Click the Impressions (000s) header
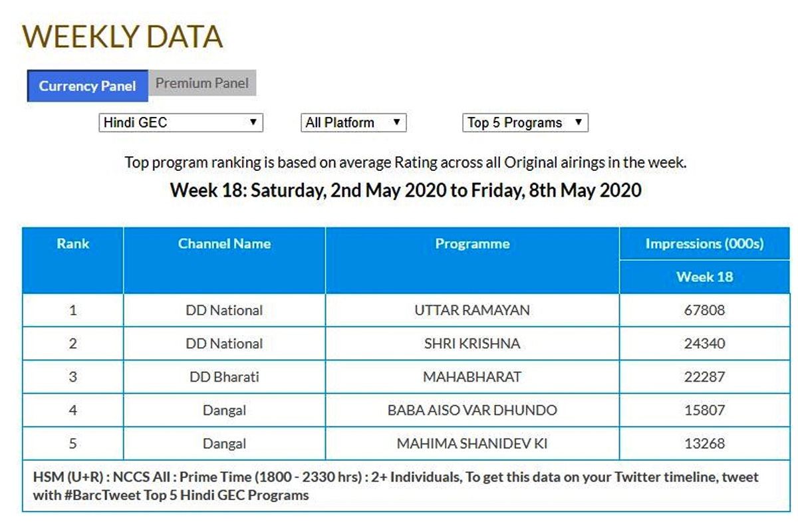 704,244
